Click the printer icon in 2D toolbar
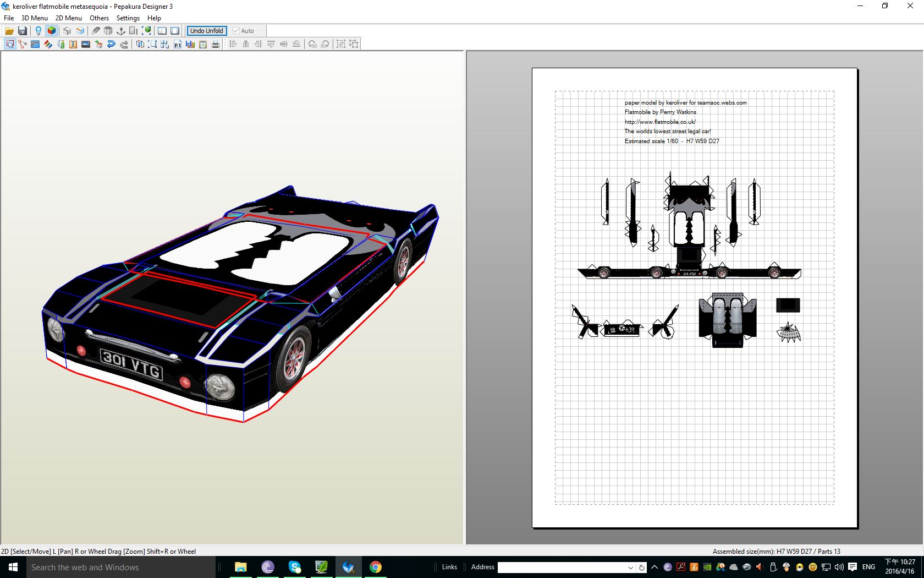 [x=216, y=44]
